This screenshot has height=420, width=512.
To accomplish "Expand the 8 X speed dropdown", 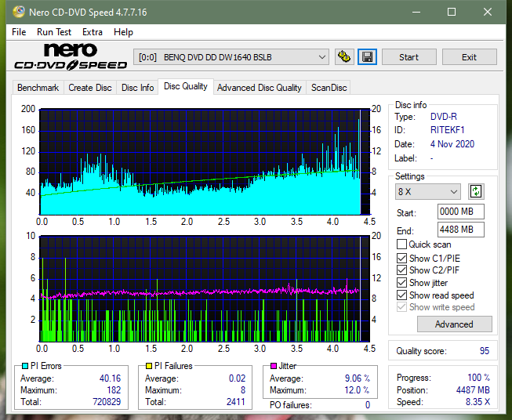I will (x=428, y=191).
